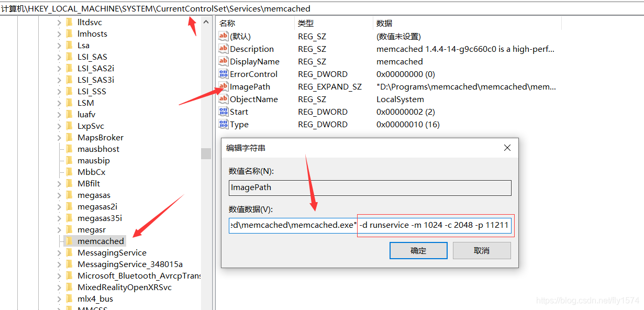This screenshot has height=310, width=644.
Task: Click the memcached 1.4.4-14 description data
Action: pos(465,49)
